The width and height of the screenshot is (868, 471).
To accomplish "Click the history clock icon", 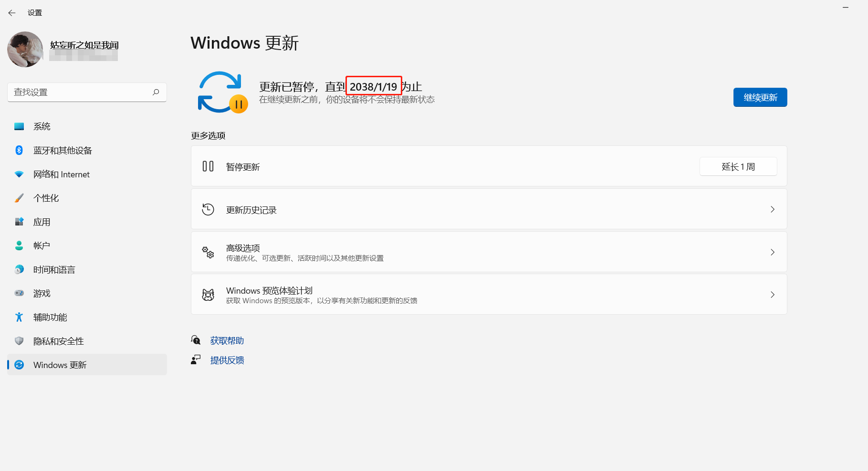I will click(208, 209).
